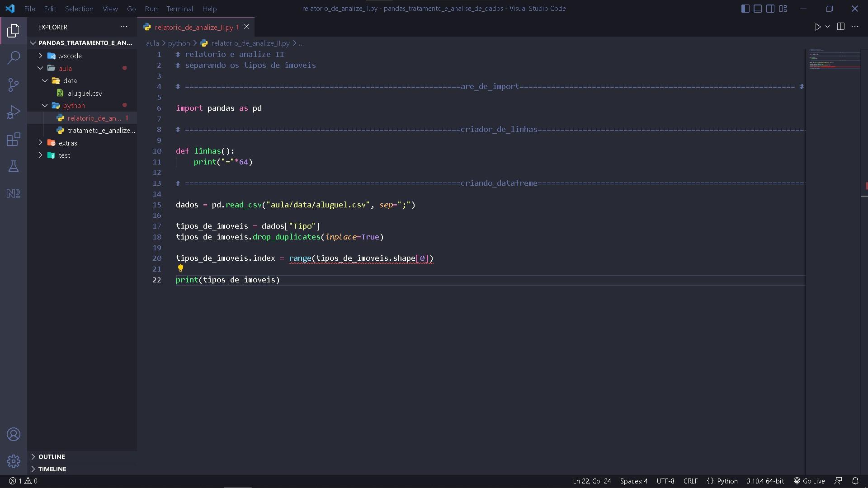
Task: Close the relatorio_de_analize_II.py tab
Action: click(246, 27)
